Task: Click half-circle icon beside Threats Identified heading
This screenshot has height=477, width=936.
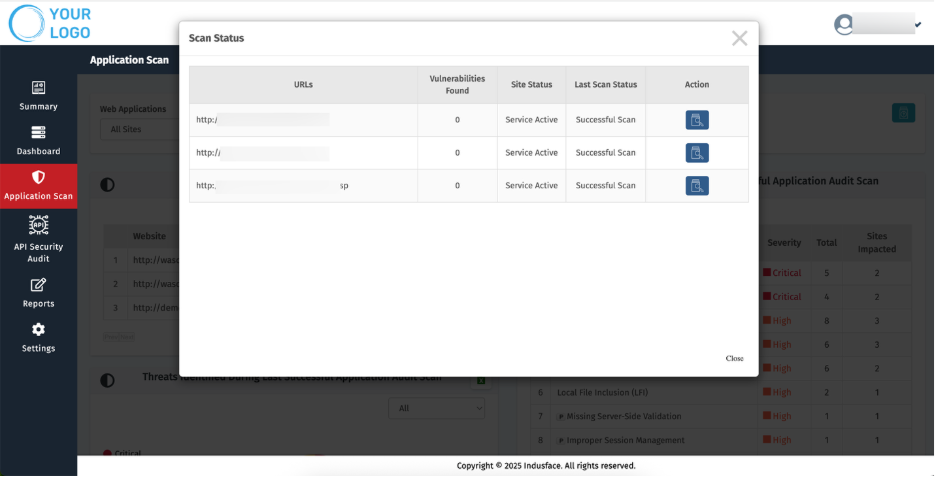Action: [107, 380]
